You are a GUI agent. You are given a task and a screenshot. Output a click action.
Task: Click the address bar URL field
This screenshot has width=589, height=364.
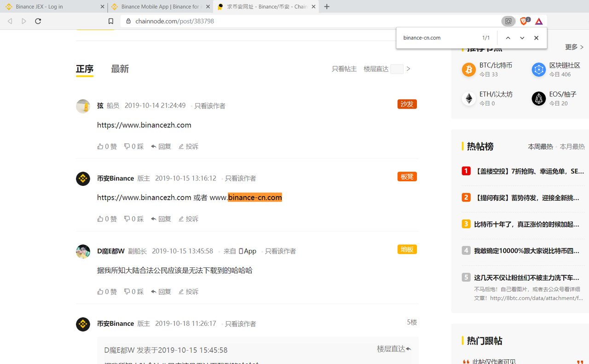point(311,21)
